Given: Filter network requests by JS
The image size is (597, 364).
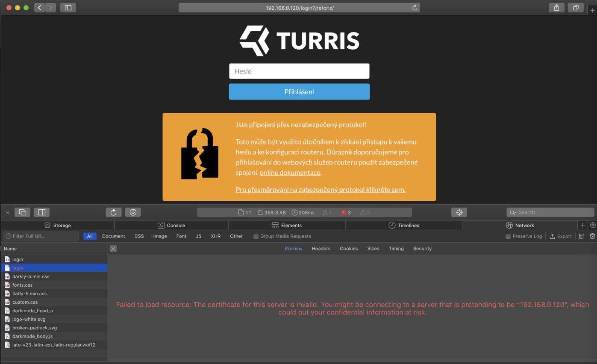Looking at the screenshot, I should [x=199, y=236].
